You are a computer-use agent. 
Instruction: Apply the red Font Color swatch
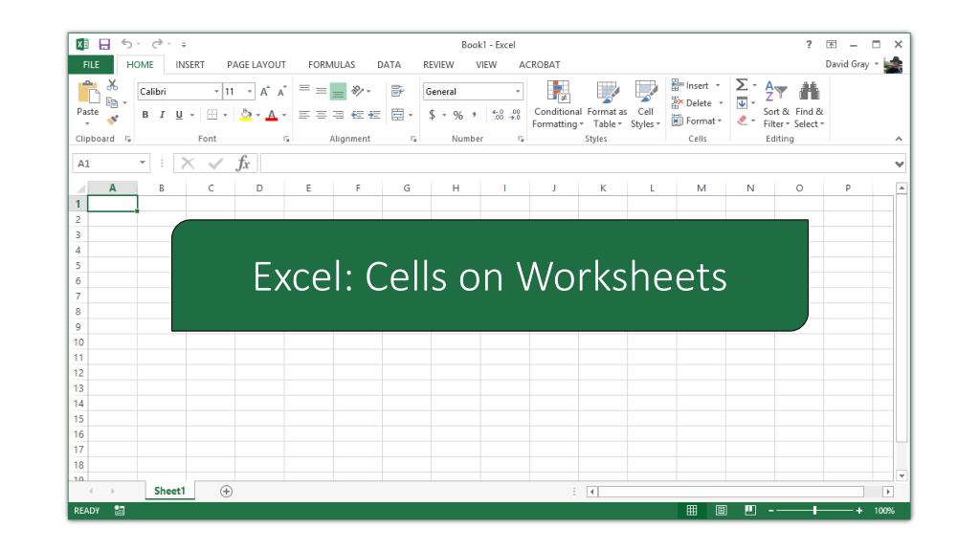point(271,116)
